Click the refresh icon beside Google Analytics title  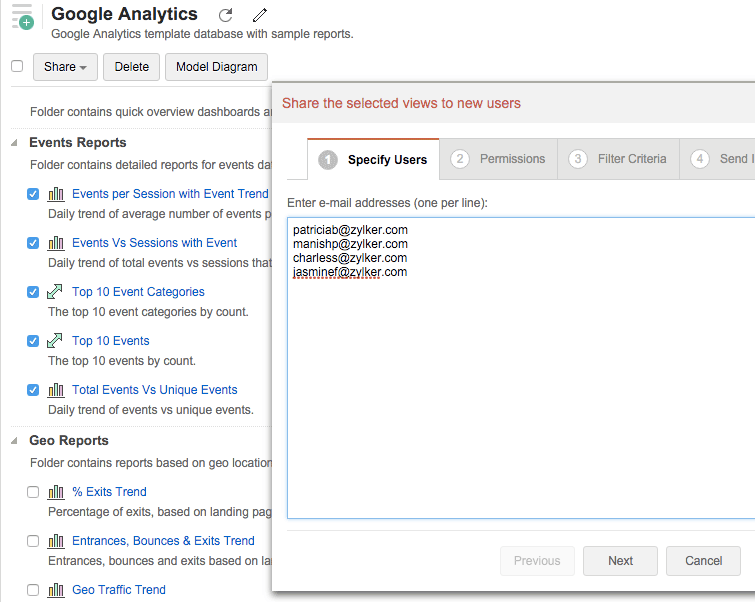coord(226,15)
